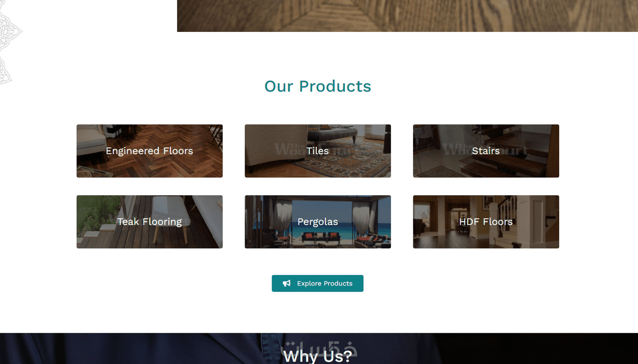Open the Teak Flooring product tile
The width and height of the screenshot is (638, 364).
pyautogui.click(x=149, y=222)
